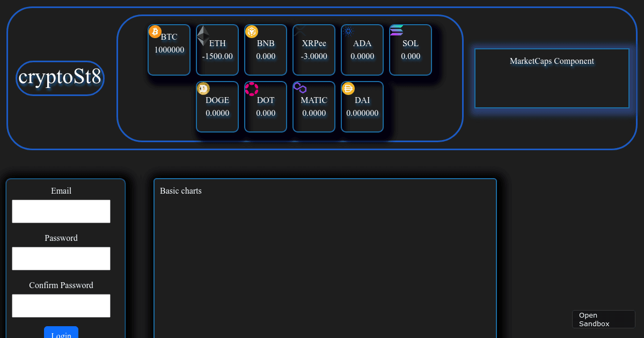Focus the Confirm Password input field
This screenshot has width=644, height=338.
61,306
